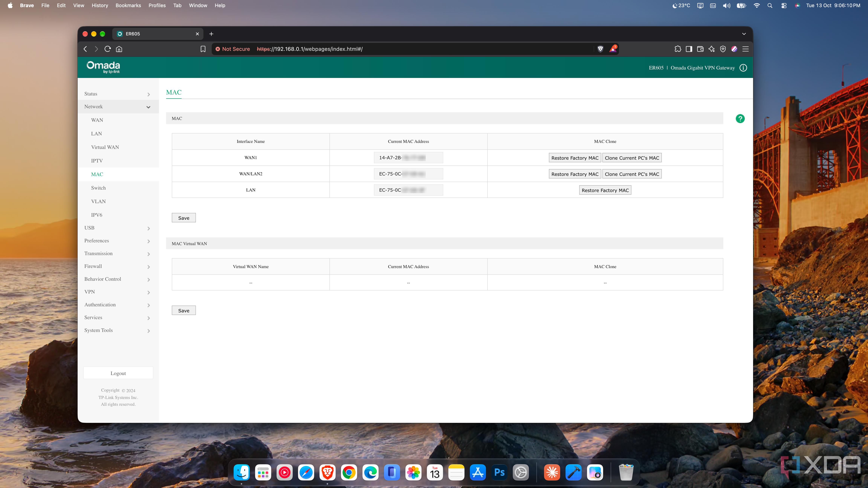Collapse the Network sidebar section
868x488 pixels.
(118, 106)
